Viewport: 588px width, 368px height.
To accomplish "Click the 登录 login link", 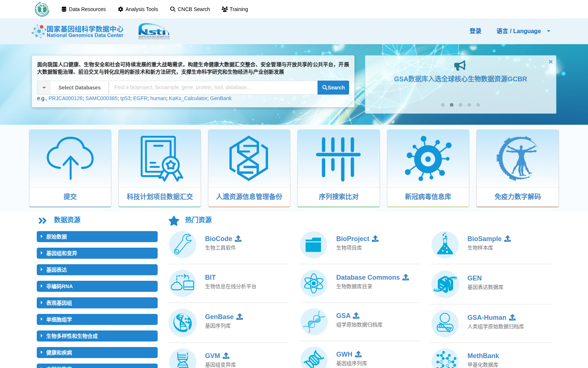I will coord(475,31).
